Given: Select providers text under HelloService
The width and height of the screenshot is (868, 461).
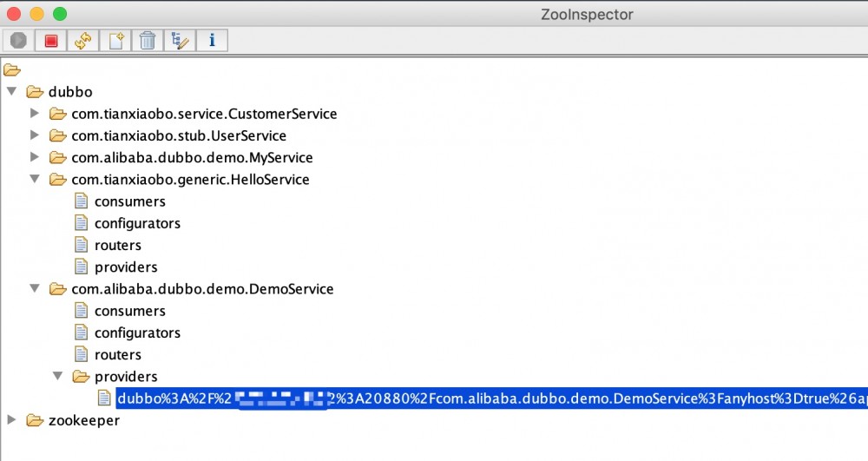Looking at the screenshot, I should [x=126, y=267].
